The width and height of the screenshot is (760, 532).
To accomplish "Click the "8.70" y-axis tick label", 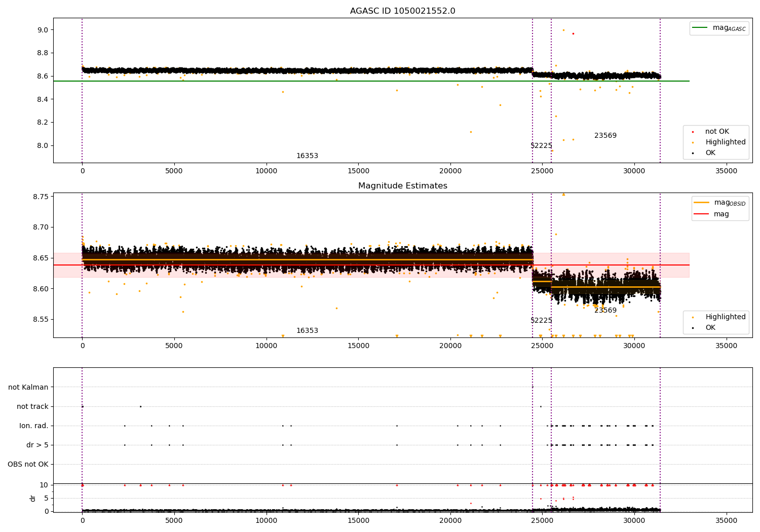I will coord(41,227).
